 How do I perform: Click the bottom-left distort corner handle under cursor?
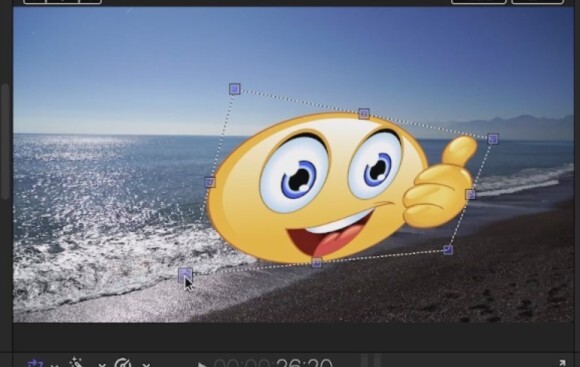click(185, 275)
